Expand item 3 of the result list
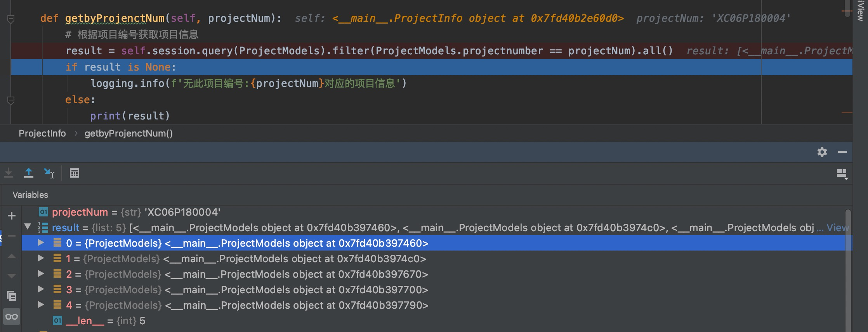 point(41,289)
